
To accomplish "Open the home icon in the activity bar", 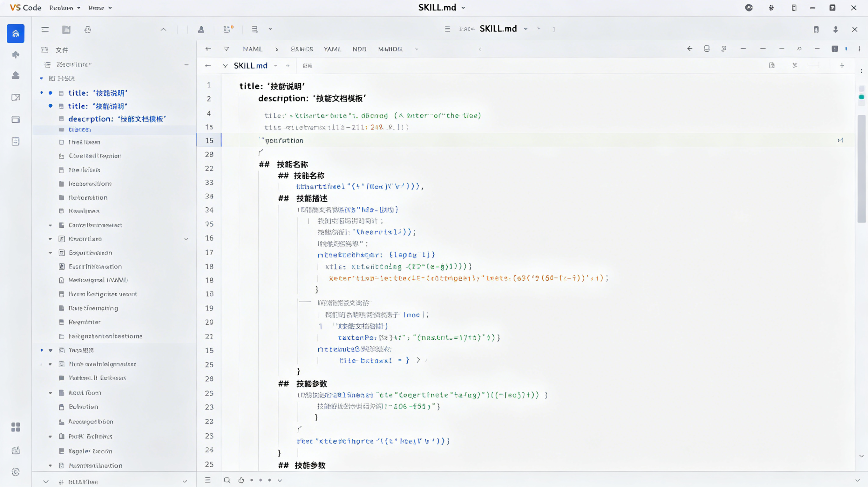I will [x=16, y=33].
